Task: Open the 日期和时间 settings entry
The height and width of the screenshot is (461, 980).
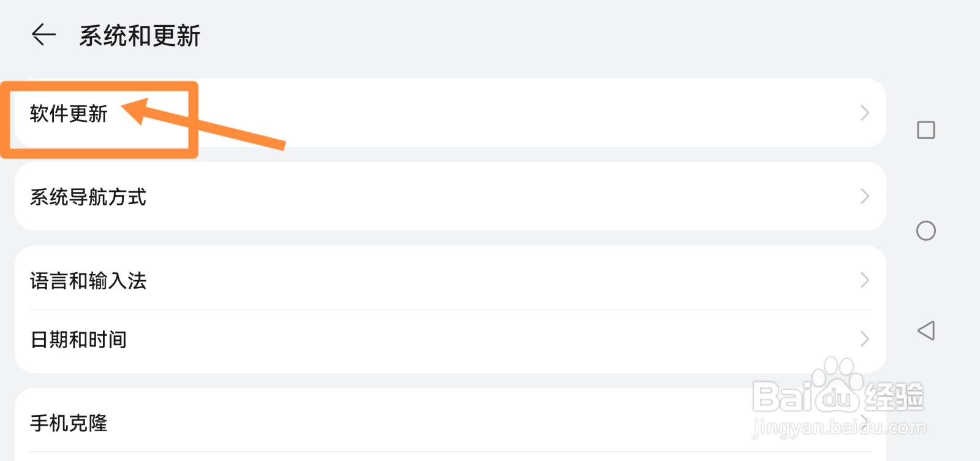Action: (x=450, y=340)
